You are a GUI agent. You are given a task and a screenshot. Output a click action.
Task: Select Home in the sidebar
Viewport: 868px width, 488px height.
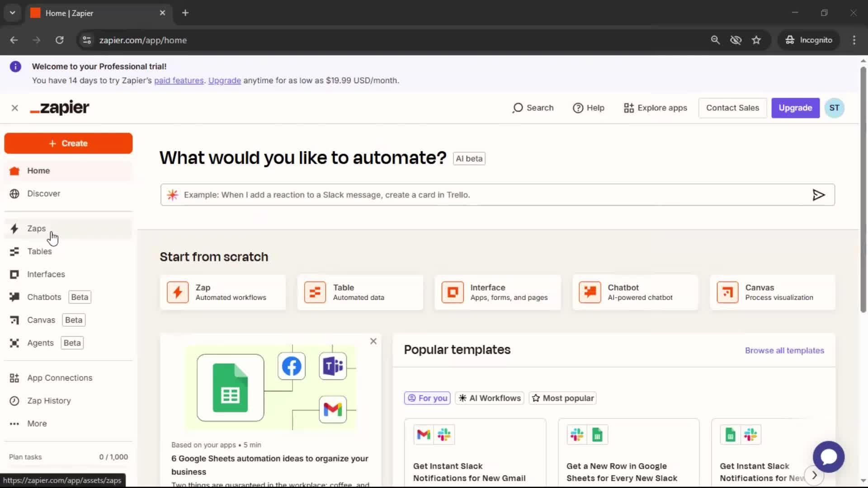click(68, 171)
